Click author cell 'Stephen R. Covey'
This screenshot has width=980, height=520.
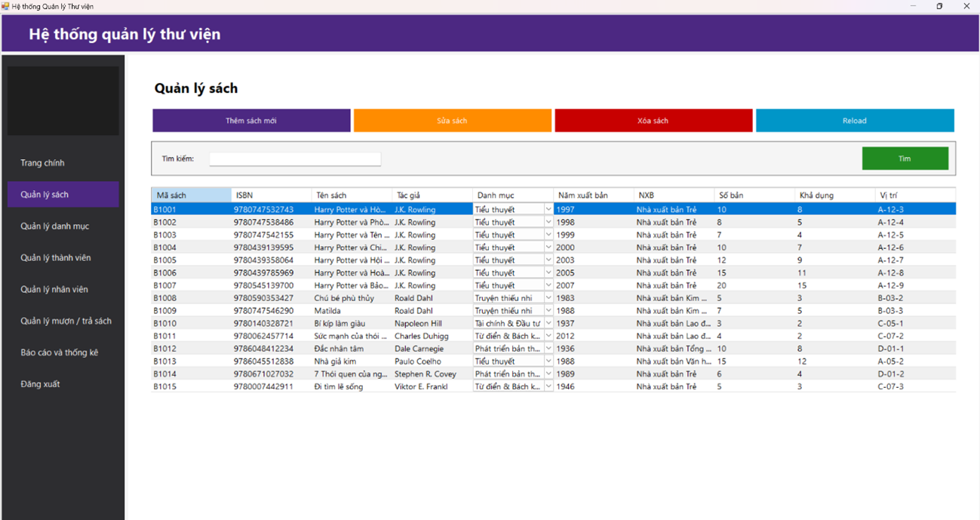point(432,374)
